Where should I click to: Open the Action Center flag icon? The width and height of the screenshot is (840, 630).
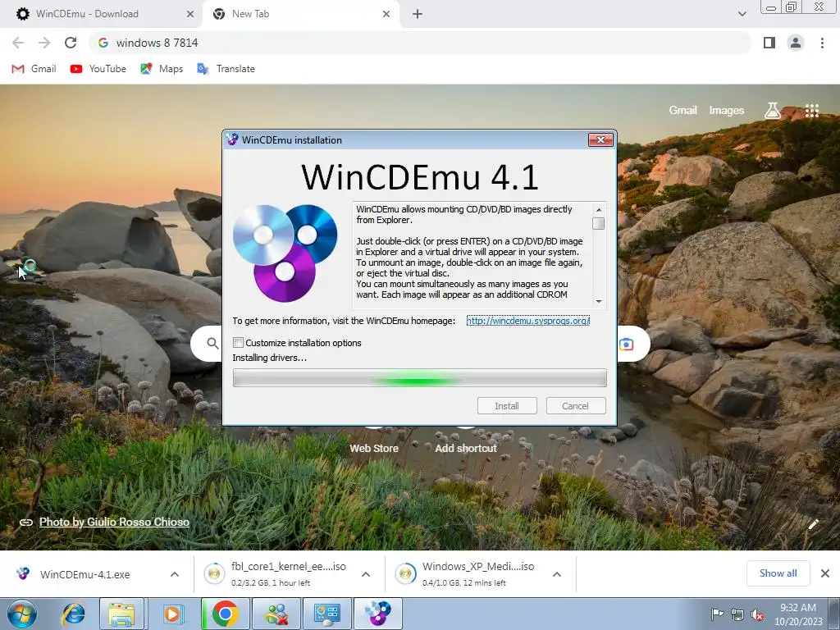point(717,614)
